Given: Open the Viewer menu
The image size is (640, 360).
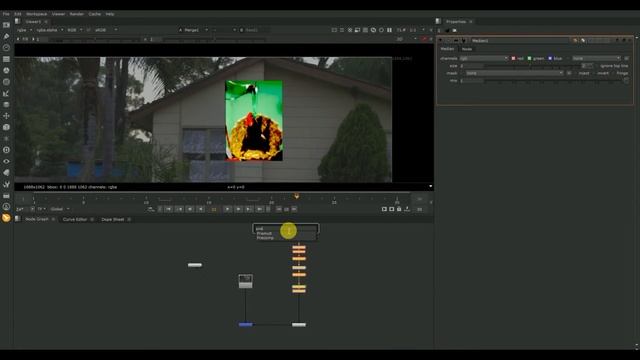Looking at the screenshot, I should [58, 14].
